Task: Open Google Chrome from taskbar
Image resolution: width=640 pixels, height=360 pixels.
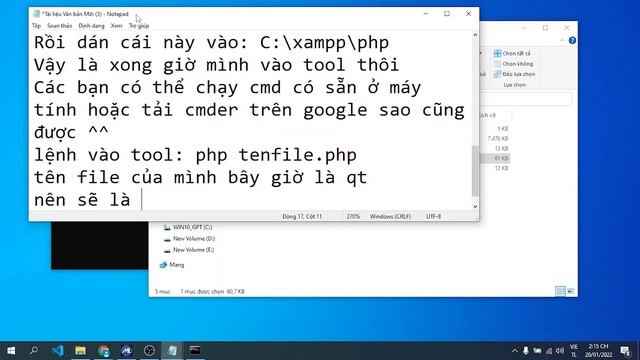Action: (104, 351)
